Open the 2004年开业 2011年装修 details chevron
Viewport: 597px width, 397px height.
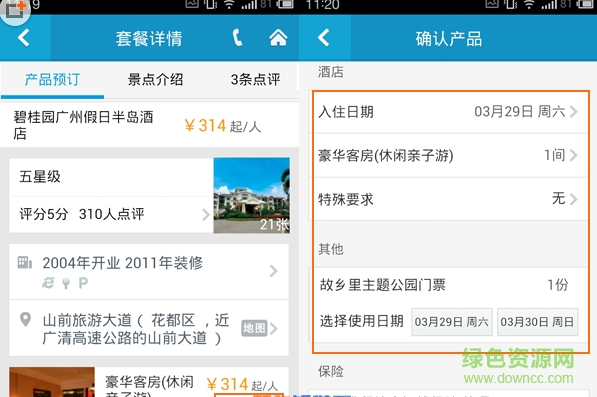273,271
